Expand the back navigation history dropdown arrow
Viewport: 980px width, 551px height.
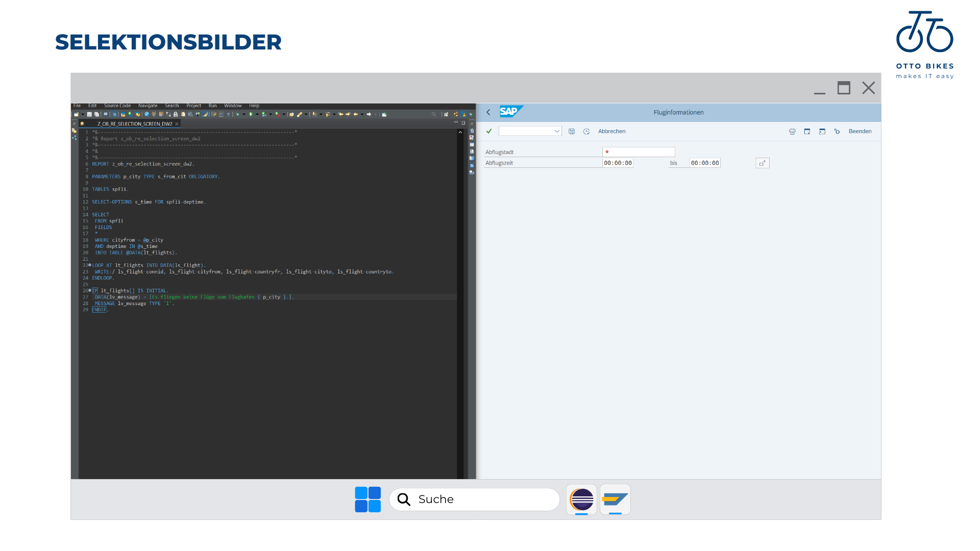click(x=362, y=114)
